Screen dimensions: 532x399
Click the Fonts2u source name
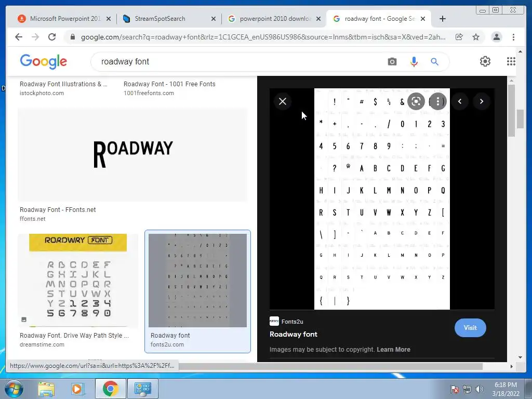point(292,322)
